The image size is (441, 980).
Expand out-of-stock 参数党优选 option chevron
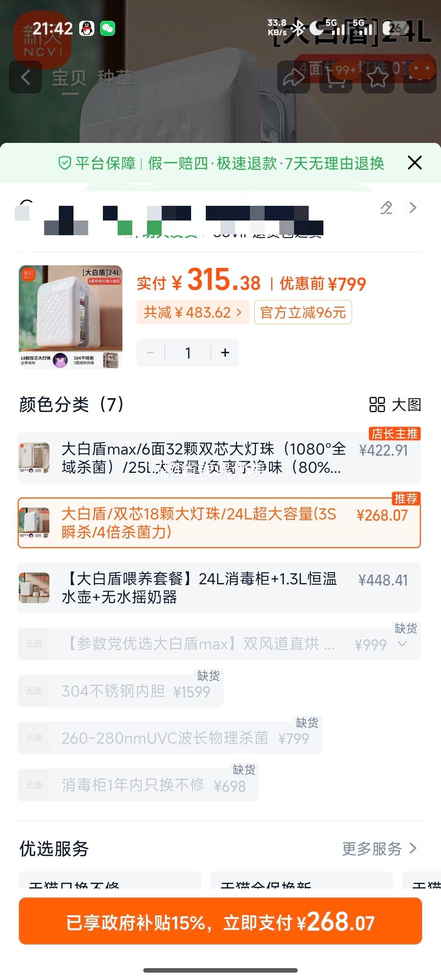pyautogui.click(x=402, y=644)
